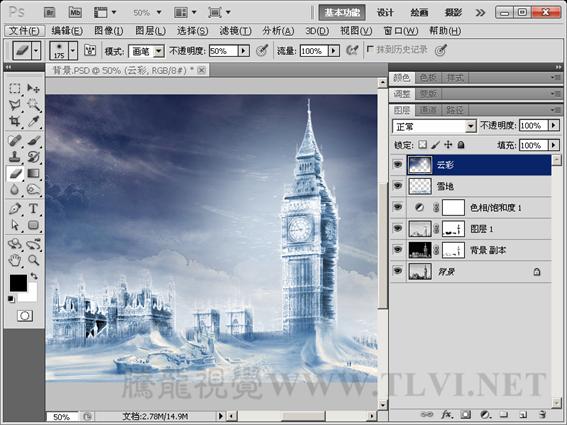Select the Type tool
This screenshot has width=567, height=425.
pyautogui.click(x=33, y=209)
